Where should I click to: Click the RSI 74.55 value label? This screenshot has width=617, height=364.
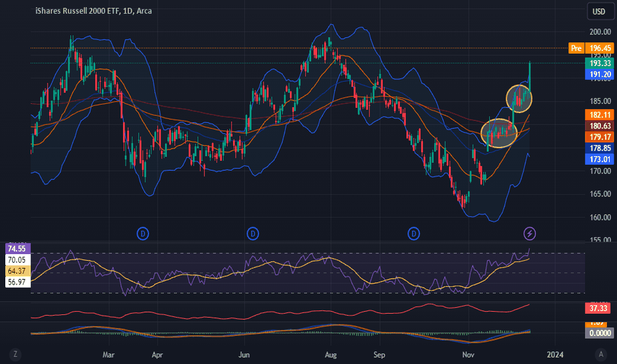18,249
